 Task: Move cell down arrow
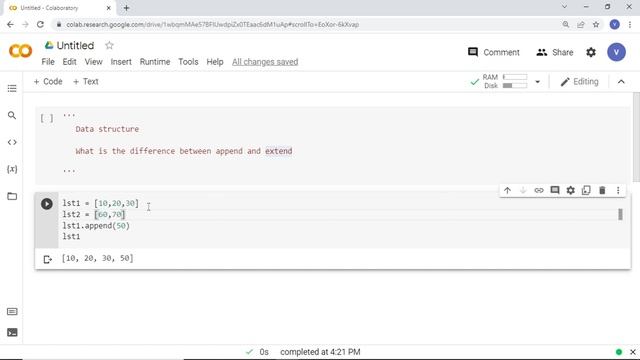coord(523,191)
